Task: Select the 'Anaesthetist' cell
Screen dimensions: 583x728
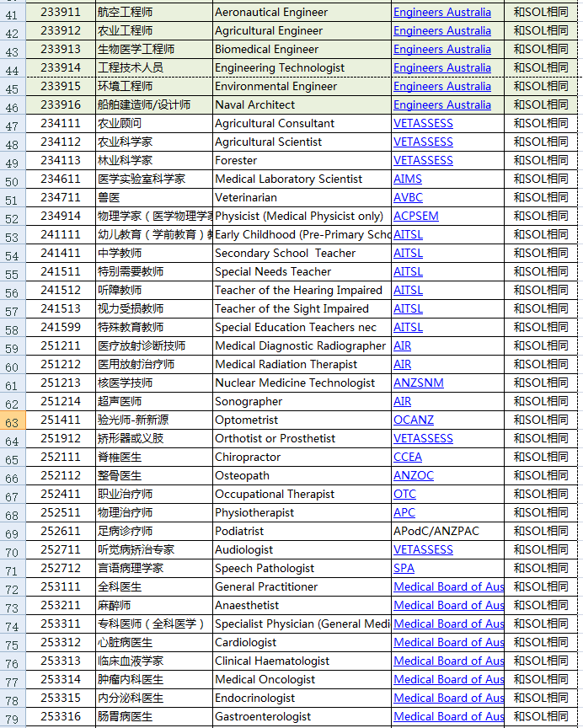Action: tap(302, 606)
